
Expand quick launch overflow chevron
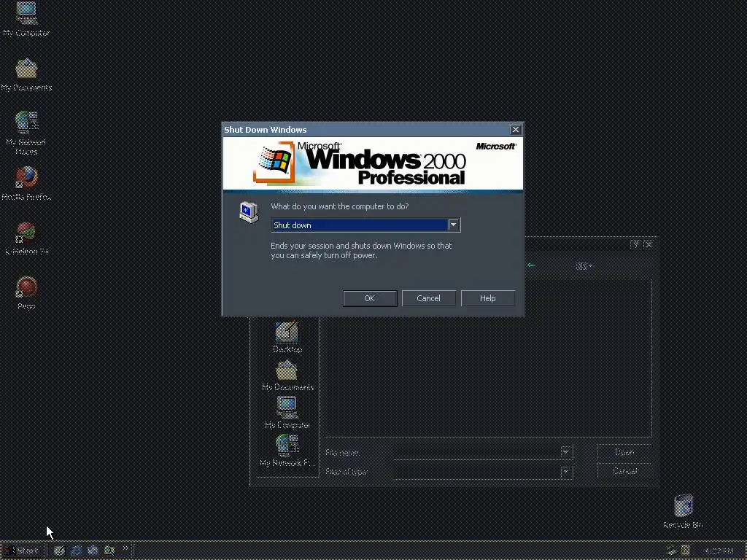point(125,548)
